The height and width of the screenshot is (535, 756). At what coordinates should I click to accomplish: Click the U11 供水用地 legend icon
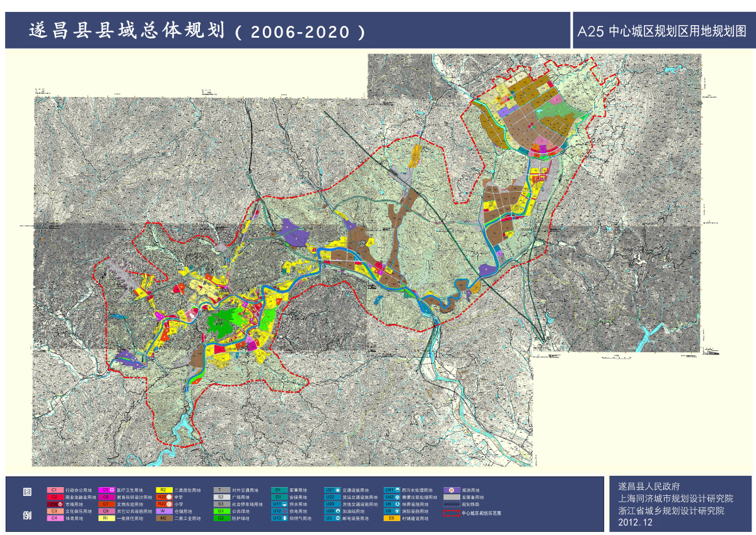[279, 504]
